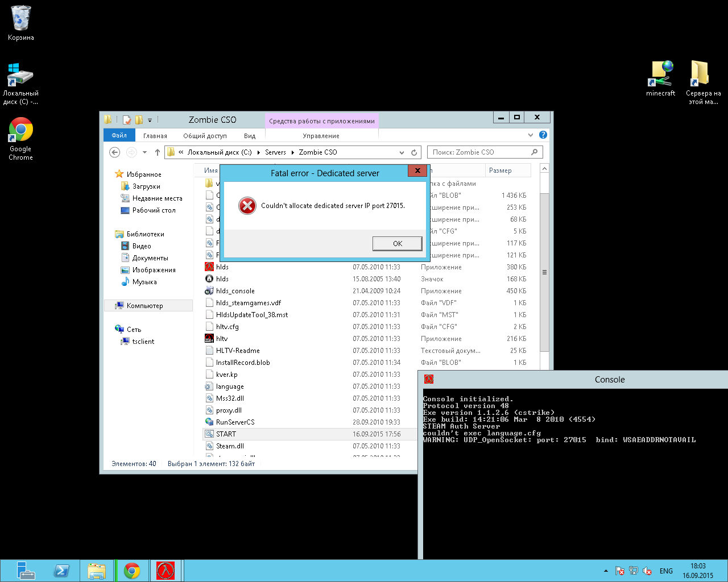Click the New Folder icon in Quick Access Toolbar
The height and width of the screenshot is (582, 728).
pyautogui.click(x=139, y=120)
